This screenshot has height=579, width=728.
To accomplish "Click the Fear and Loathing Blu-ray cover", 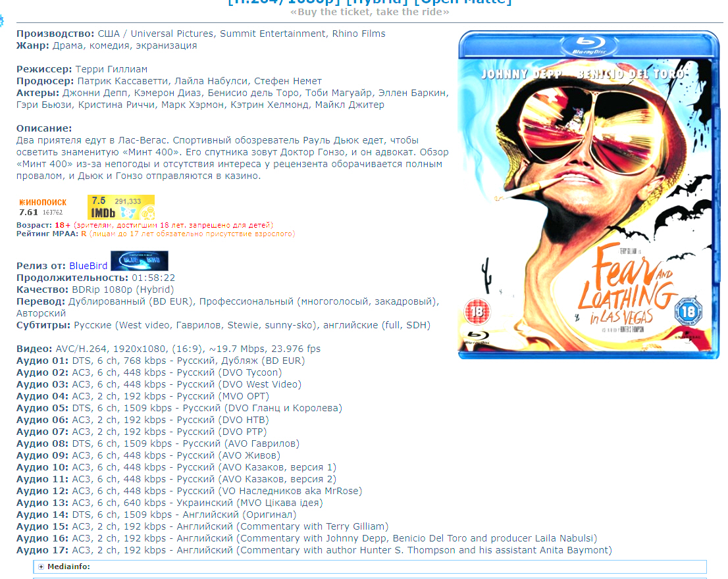I will [x=588, y=195].
